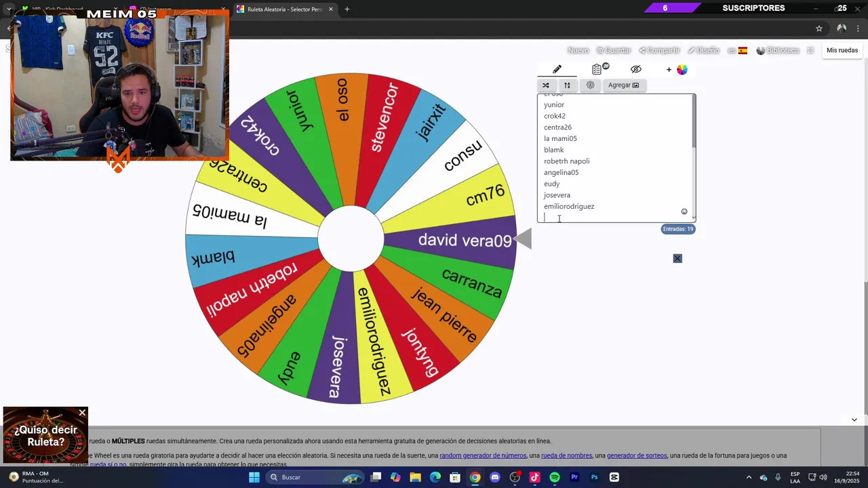
Task: Select the entry 'angelina05' in the list
Action: coord(561,172)
